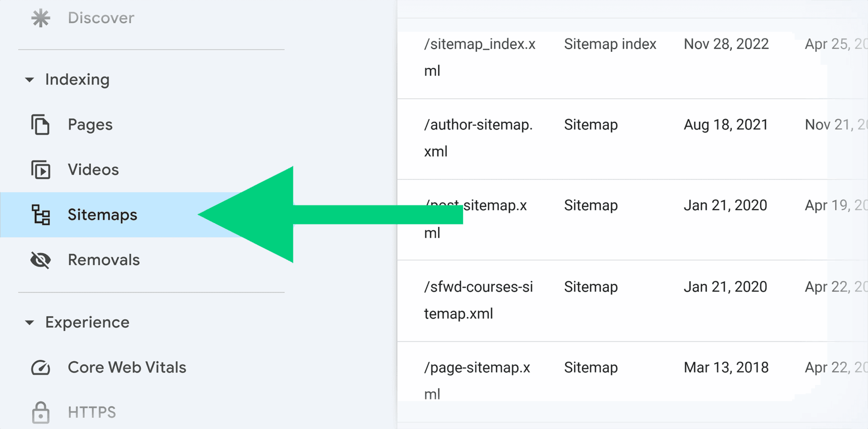Open the Sitemaps sidebar entry

point(102,215)
